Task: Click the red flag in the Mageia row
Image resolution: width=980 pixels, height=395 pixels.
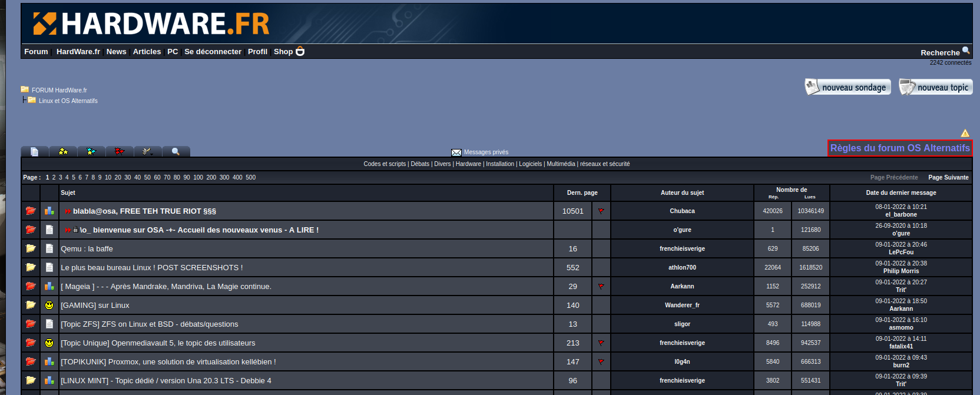Action: click(601, 286)
